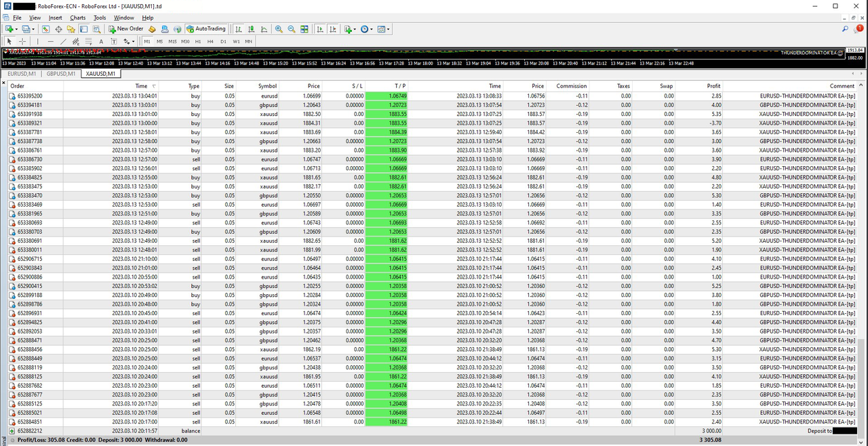Toggle the Terminal panel icon

(x=83, y=29)
